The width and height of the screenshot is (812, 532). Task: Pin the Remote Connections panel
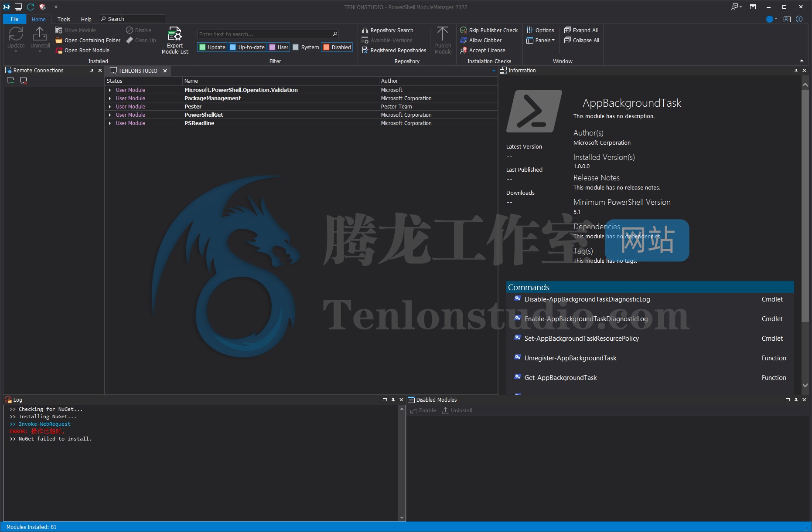tap(92, 70)
